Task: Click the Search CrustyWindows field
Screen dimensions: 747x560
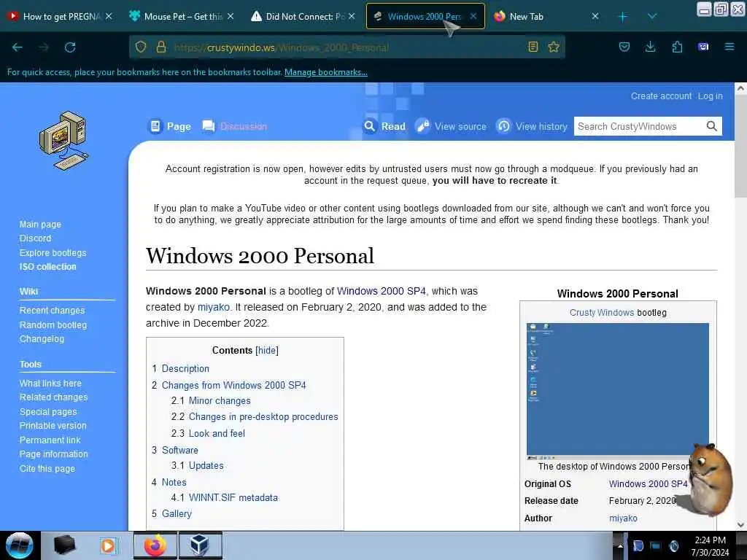Action: click(638, 126)
